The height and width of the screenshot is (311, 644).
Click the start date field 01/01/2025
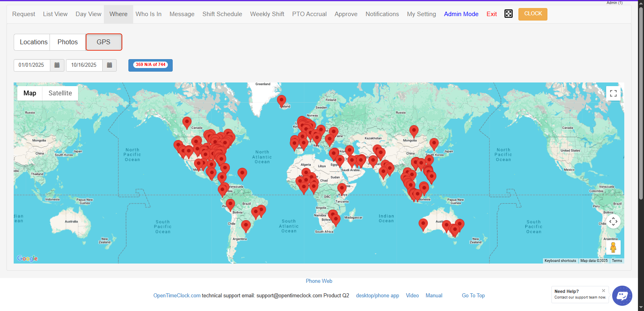(32, 65)
